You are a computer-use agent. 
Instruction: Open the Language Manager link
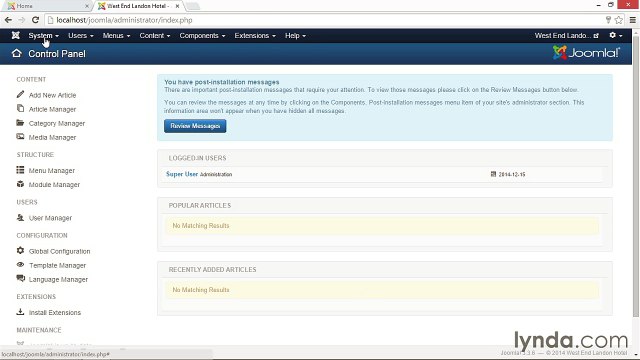58,279
